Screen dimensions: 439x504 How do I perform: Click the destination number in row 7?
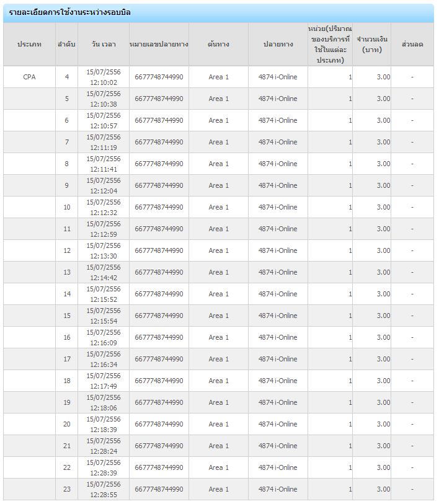click(159, 142)
